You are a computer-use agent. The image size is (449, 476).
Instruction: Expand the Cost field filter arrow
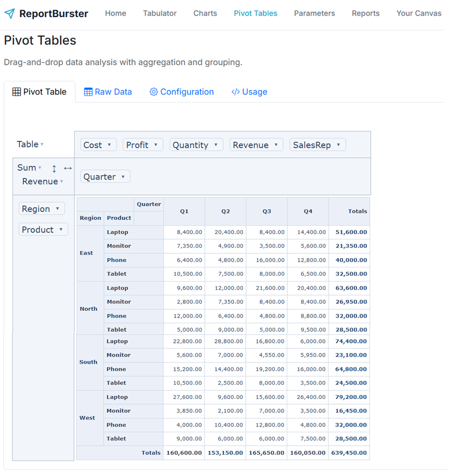110,145
